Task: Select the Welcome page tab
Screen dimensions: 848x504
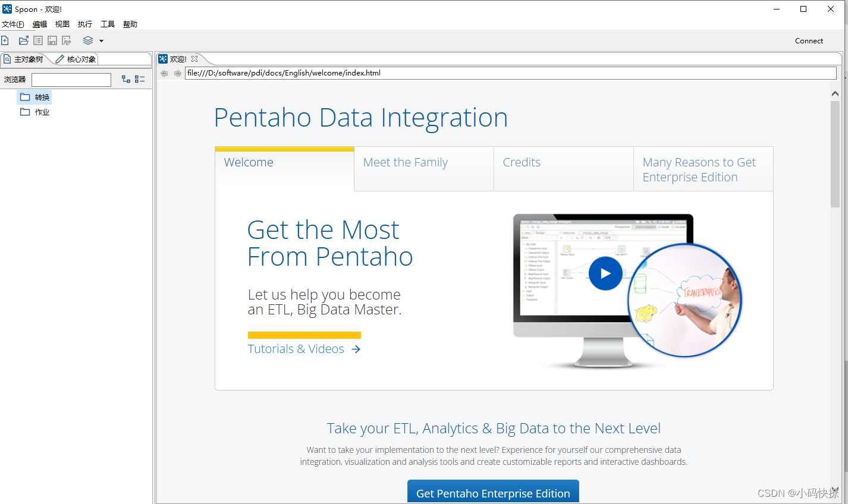Action: tap(284, 169)
